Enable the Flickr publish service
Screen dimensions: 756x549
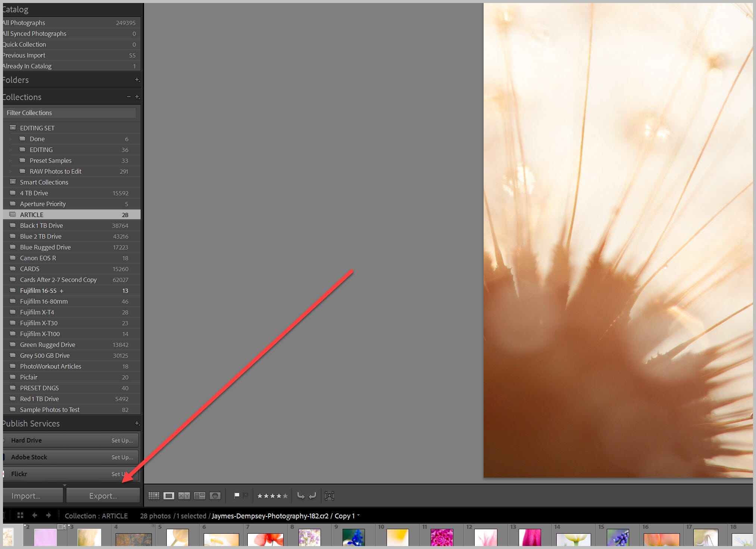121,473
